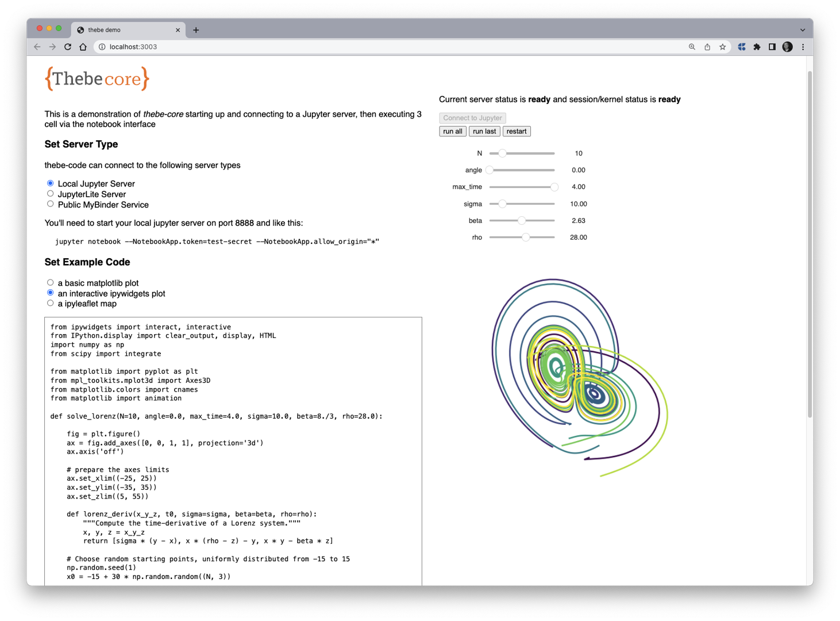Image resolution: width=840 pixels, height=621 pixels.
Task: Click the restart button
Action: (x=517, y=131)
